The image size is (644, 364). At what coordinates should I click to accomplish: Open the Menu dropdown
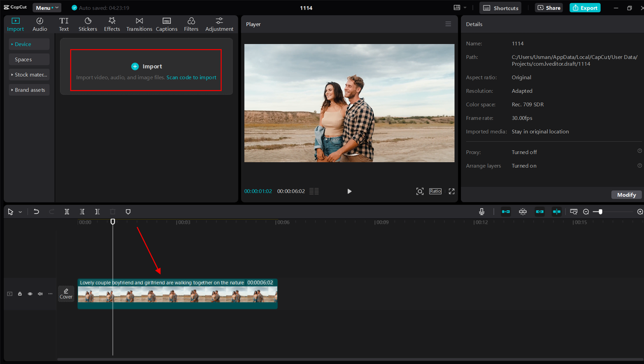[46, 8]
